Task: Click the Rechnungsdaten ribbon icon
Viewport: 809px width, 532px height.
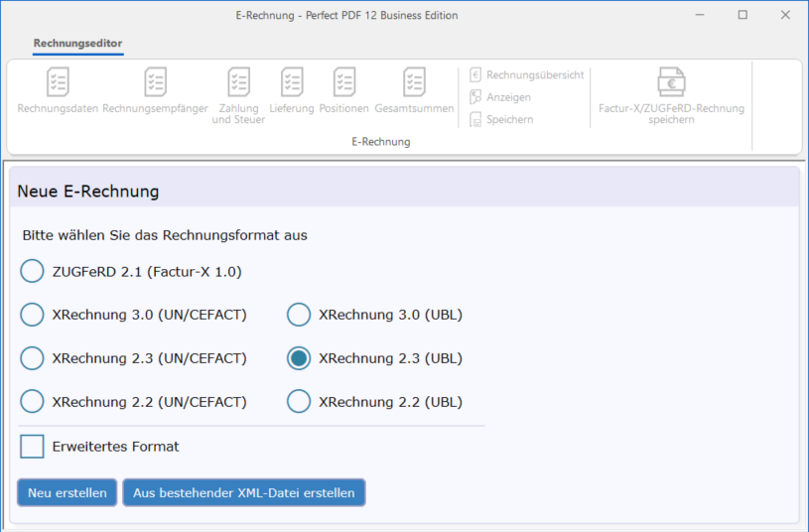Action: click(58, 83)
